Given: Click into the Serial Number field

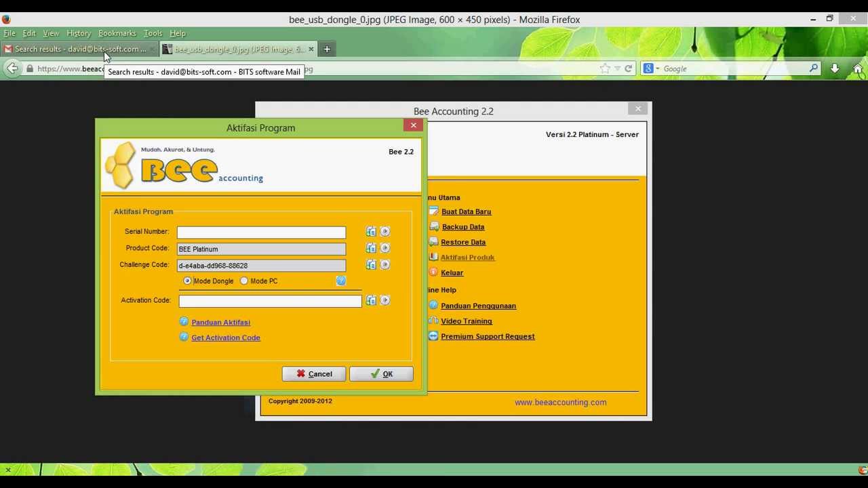Looking at the screenshot, I should point(261,232).
